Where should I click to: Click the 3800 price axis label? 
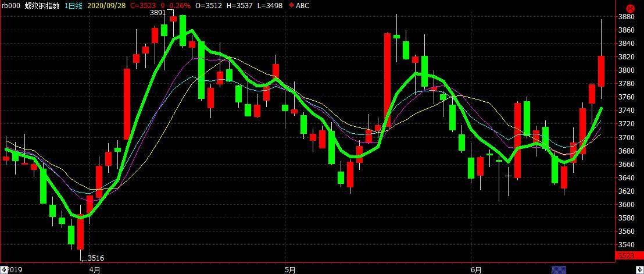click(625, 70)
